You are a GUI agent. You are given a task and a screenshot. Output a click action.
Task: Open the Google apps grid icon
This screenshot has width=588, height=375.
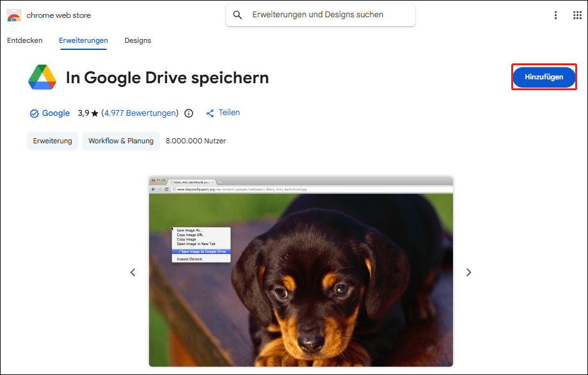[x=577, y=15]
